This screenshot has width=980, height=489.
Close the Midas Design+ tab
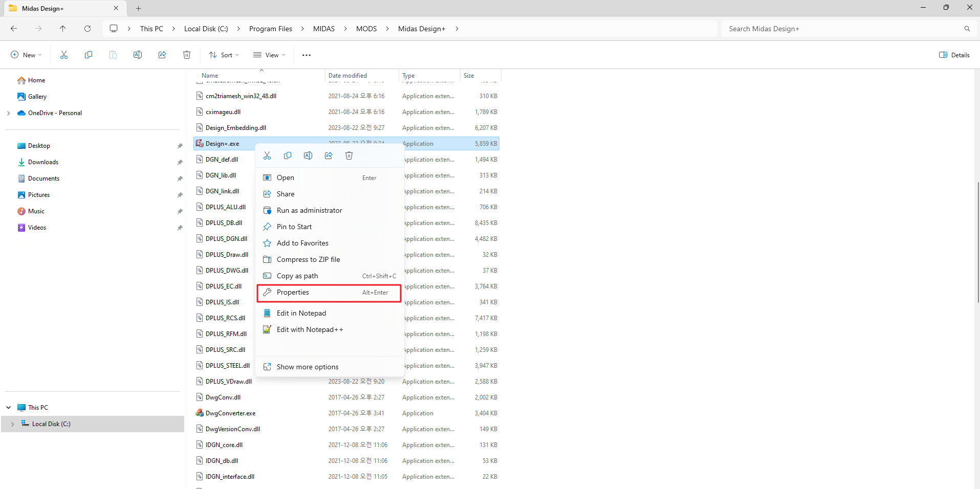coord(116,8)
